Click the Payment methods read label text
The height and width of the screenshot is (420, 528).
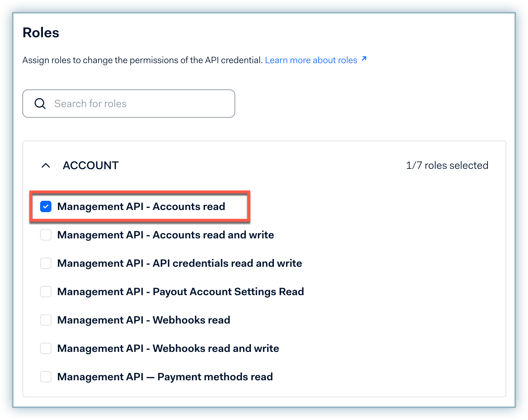[165, 377]
